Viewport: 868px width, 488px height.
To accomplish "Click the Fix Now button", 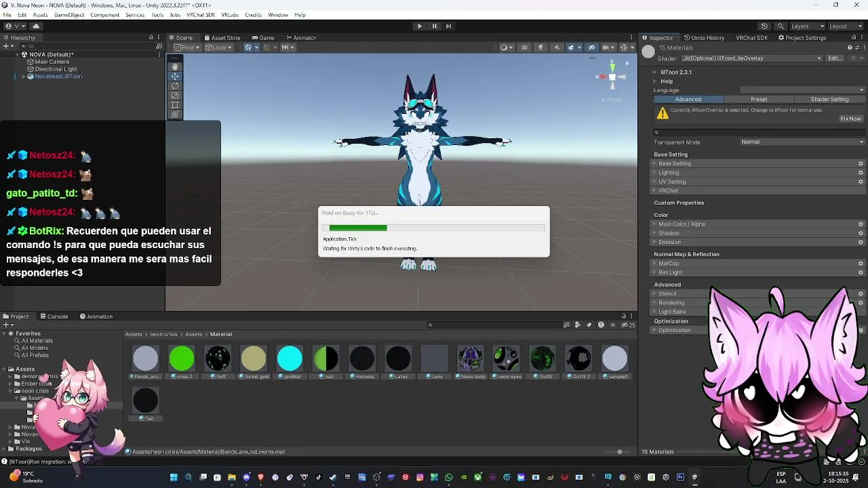I will point(850,119).
